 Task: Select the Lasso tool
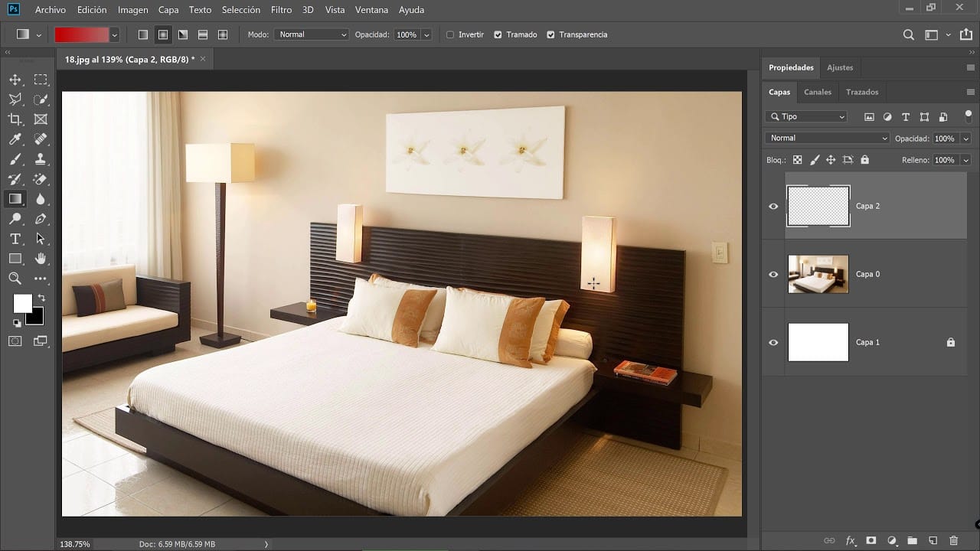[x=15, y=99]
